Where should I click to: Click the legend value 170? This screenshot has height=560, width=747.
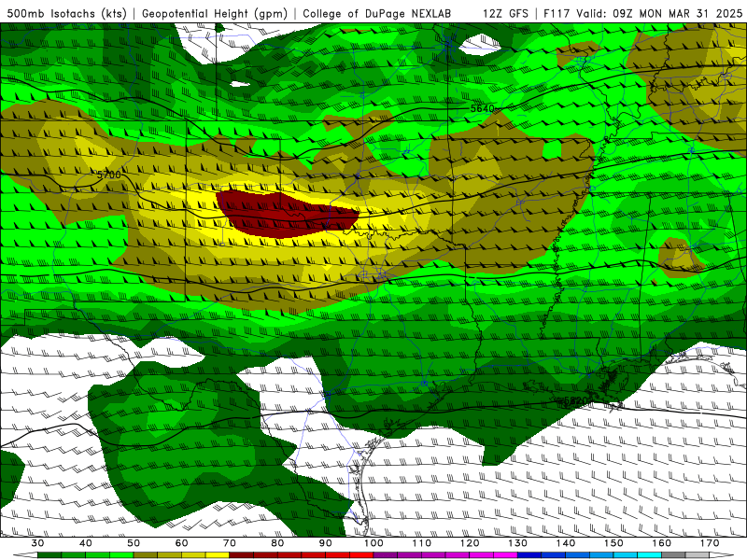tap(710, 543)
